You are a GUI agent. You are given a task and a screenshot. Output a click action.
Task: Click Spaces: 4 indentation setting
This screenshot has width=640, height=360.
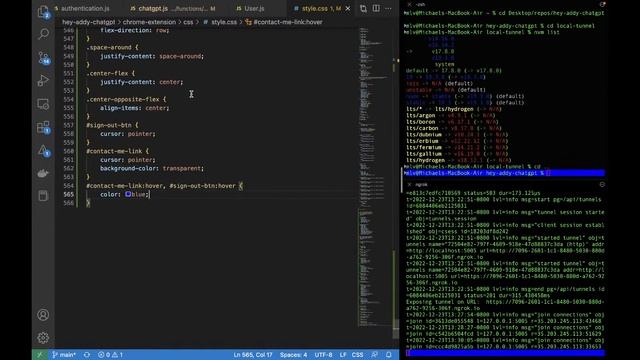tap(293, 355)
